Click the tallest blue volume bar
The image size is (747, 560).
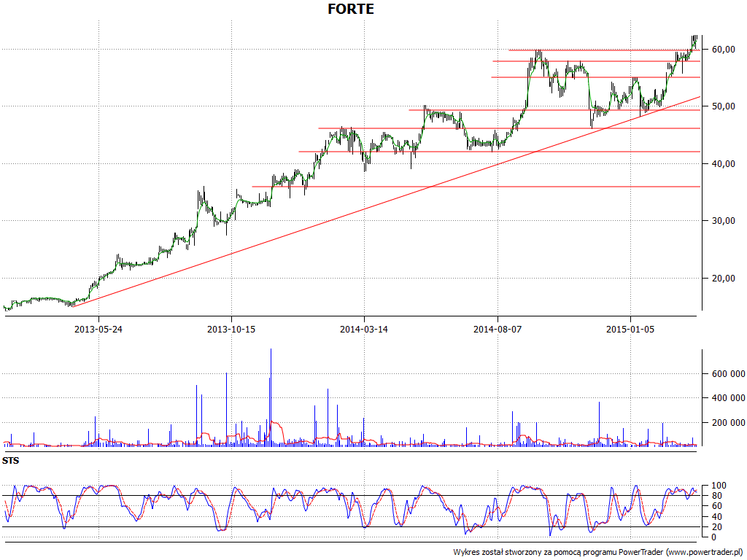point(271,397)
